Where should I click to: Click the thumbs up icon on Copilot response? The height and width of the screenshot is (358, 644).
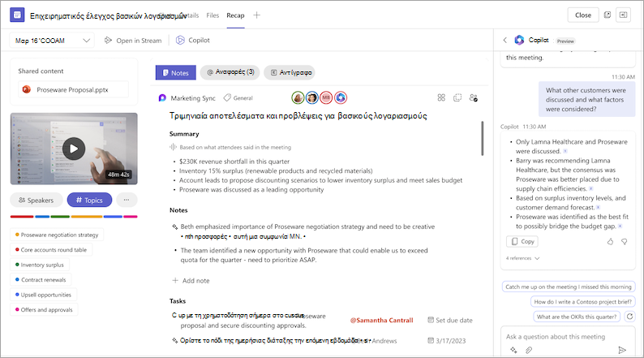pyautogui.click(x=610, y=242)
